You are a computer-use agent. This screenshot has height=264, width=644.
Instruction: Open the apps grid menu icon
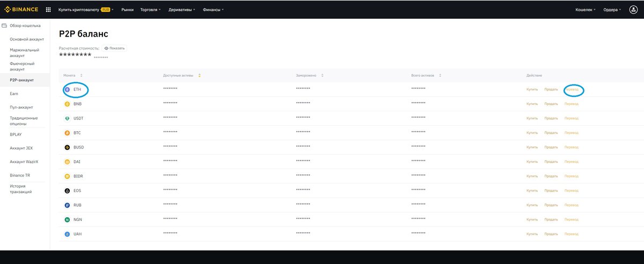(48, 10)
